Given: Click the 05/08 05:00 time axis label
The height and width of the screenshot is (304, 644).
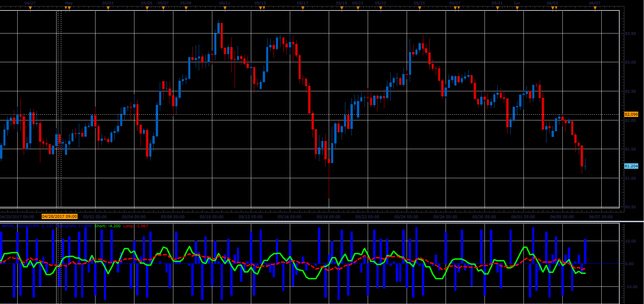Looking at the screenshot, I should click(x=173, y=217).
